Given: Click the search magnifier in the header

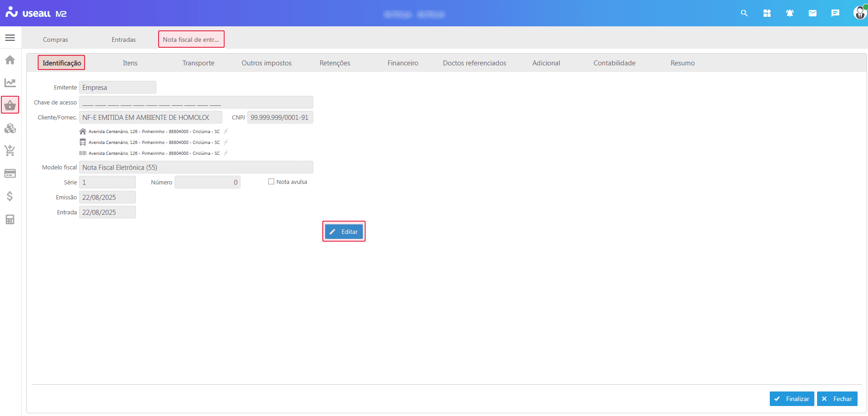Looking at the screenshot, I should click(744, 13).
